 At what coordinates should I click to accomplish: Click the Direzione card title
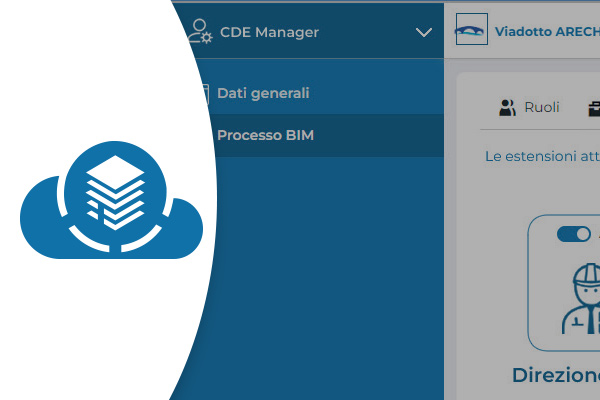tap(555, 376)
